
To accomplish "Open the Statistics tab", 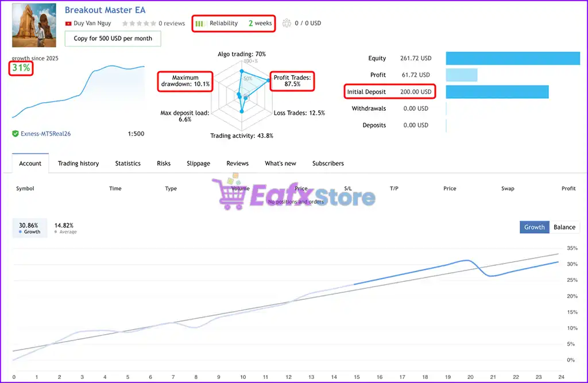I will 128,164.
